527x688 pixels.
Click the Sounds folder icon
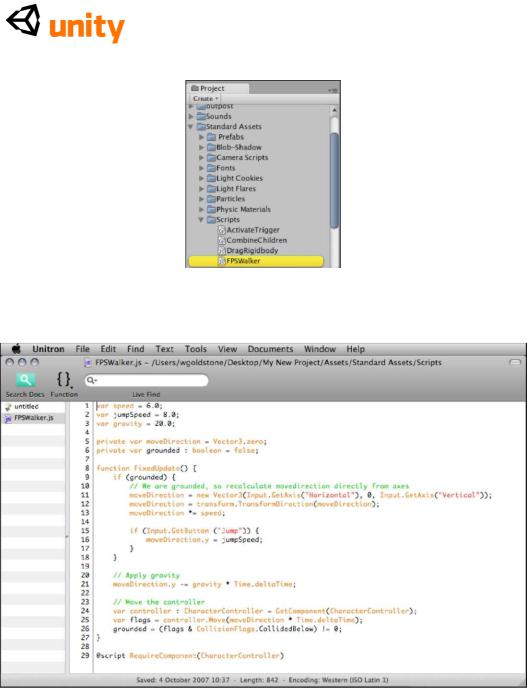(201, 116)
